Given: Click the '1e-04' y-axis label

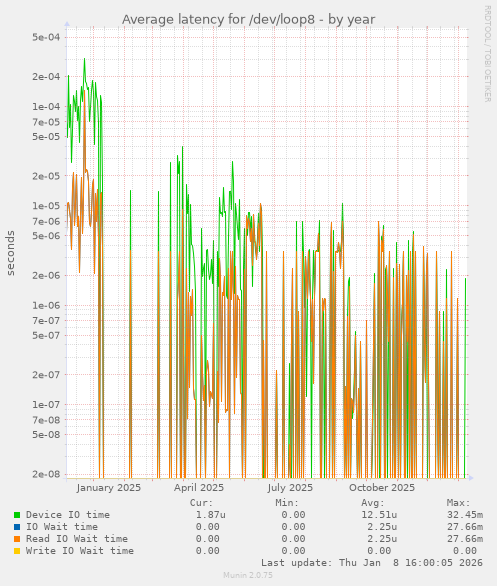Looking at the screenshot, I should click(46, 107).
